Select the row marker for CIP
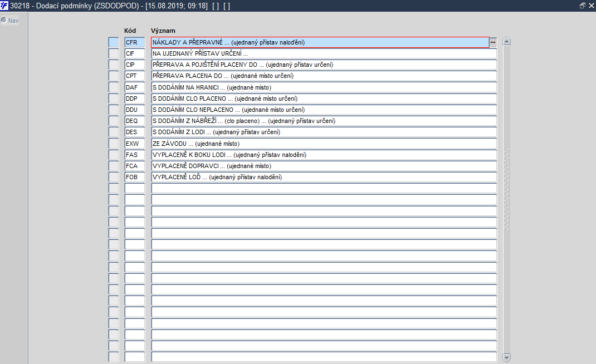 point(114,65)
